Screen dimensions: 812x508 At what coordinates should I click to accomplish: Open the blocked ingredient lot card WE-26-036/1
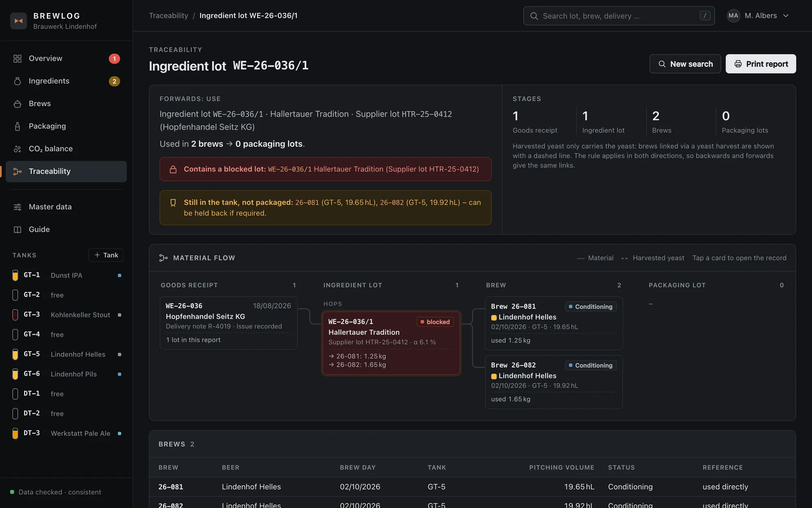391,343
